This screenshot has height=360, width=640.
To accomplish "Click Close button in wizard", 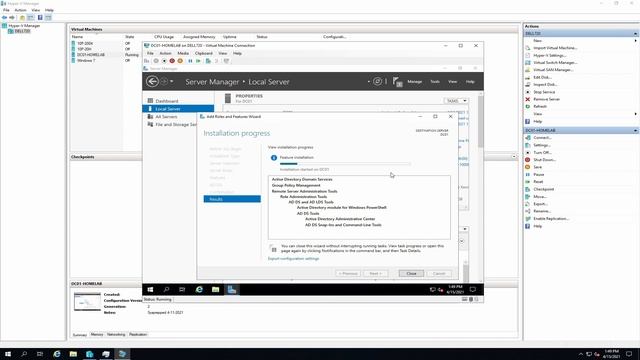I will pos(411,273).
